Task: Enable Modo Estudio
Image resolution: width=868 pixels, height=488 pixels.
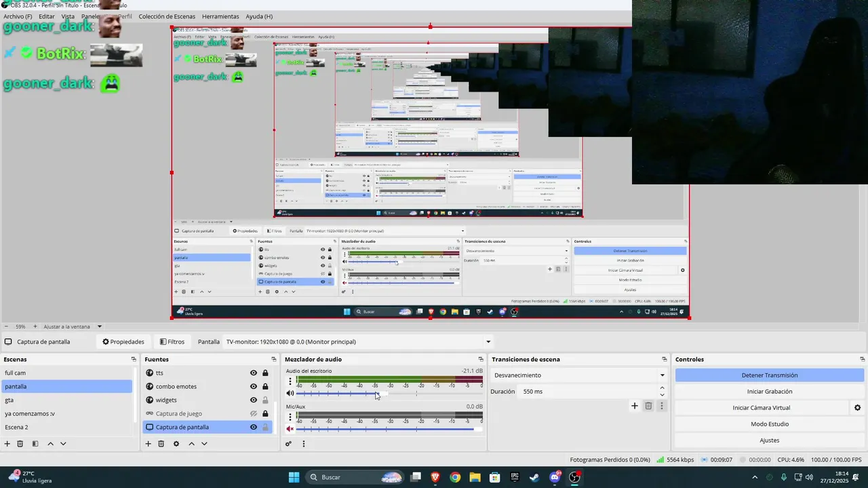Action: click(x=770, y=424)
